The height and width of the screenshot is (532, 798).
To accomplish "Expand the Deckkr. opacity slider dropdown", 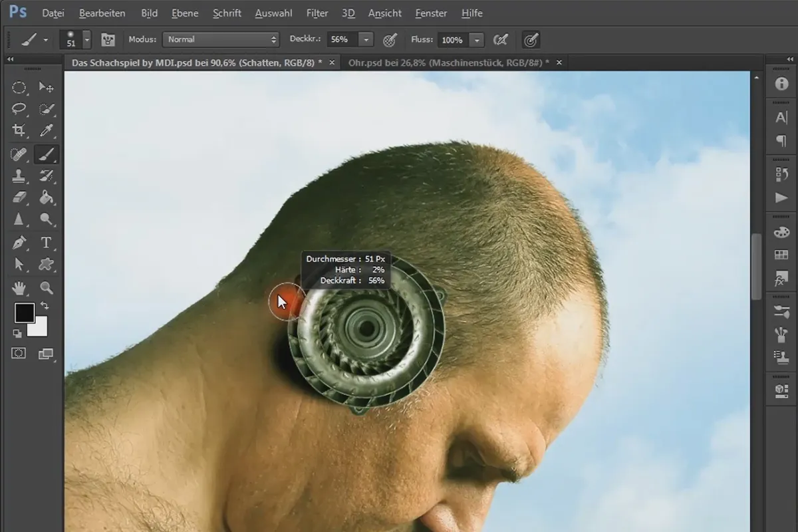I will tap(366, 40).
